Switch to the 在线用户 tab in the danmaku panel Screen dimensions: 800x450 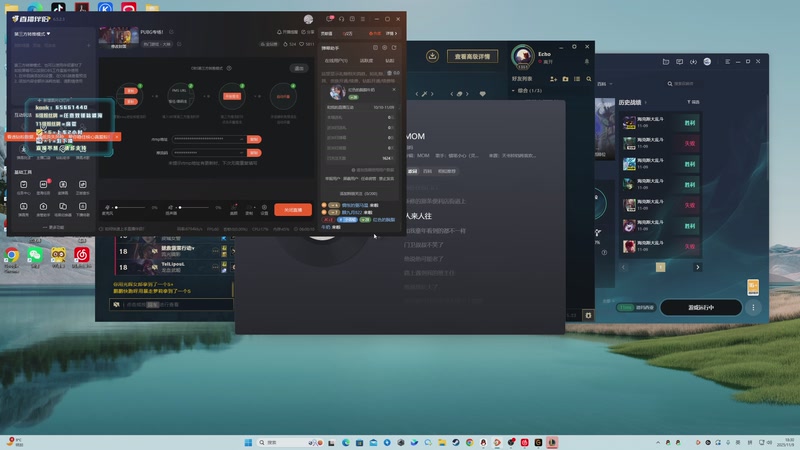pyautogui.click(x=336, y=60)
